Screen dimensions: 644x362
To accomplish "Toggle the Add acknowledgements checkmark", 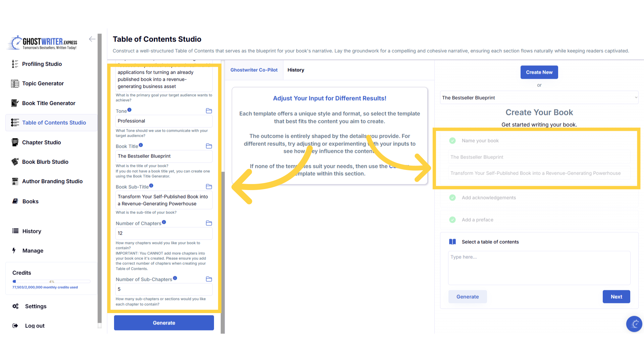I will click(452, 198).
